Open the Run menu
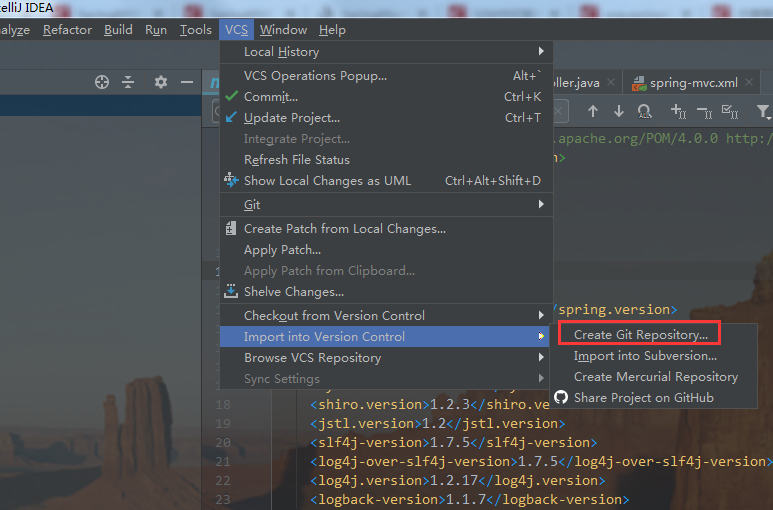773x510 pixels. (x=156, y=30)
